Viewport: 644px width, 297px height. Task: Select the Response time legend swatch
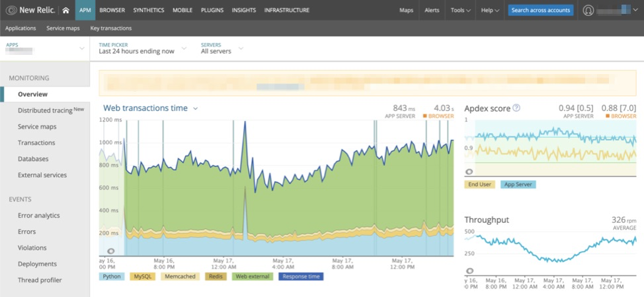[x=301, y=276]
